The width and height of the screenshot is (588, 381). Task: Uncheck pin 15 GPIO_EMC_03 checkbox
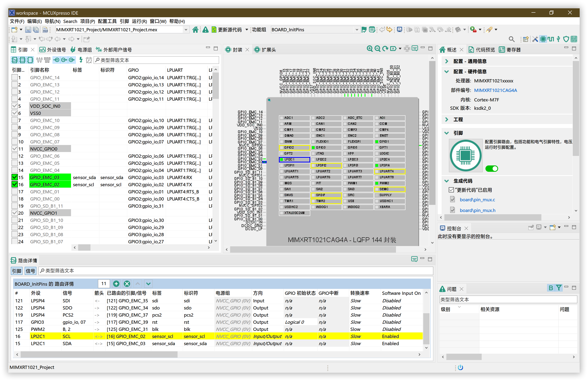14,177
